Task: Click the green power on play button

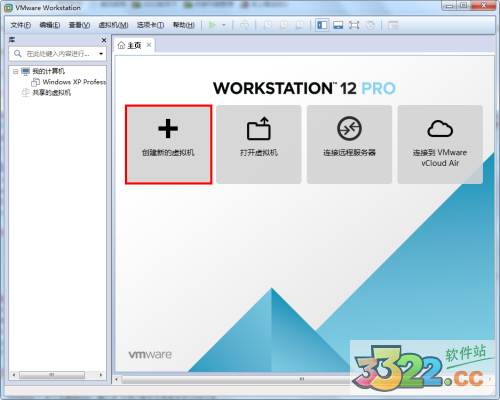Action: (x=212, y=25)
